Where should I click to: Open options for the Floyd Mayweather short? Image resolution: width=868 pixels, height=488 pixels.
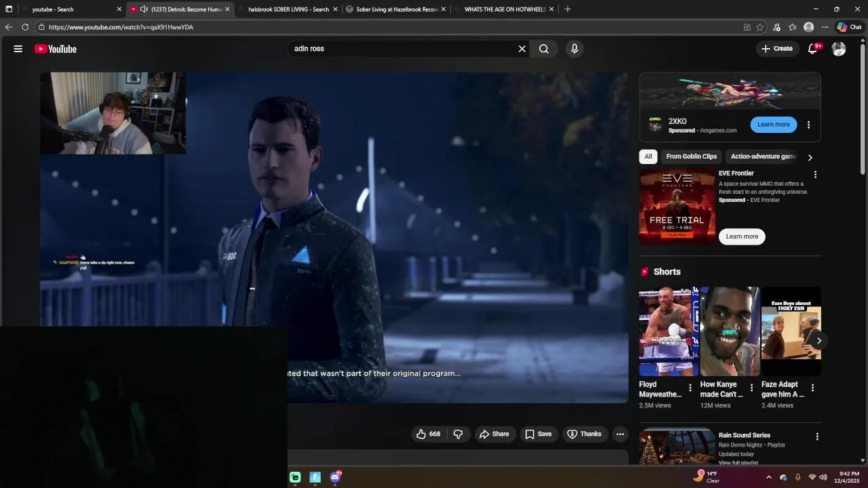(x=690, y=388)
